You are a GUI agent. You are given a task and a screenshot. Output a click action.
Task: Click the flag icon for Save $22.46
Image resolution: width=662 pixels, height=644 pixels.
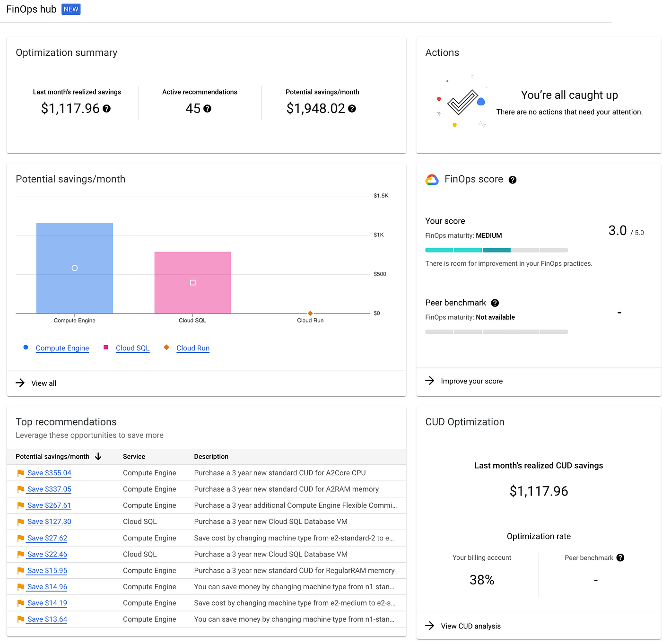point(20,555)
